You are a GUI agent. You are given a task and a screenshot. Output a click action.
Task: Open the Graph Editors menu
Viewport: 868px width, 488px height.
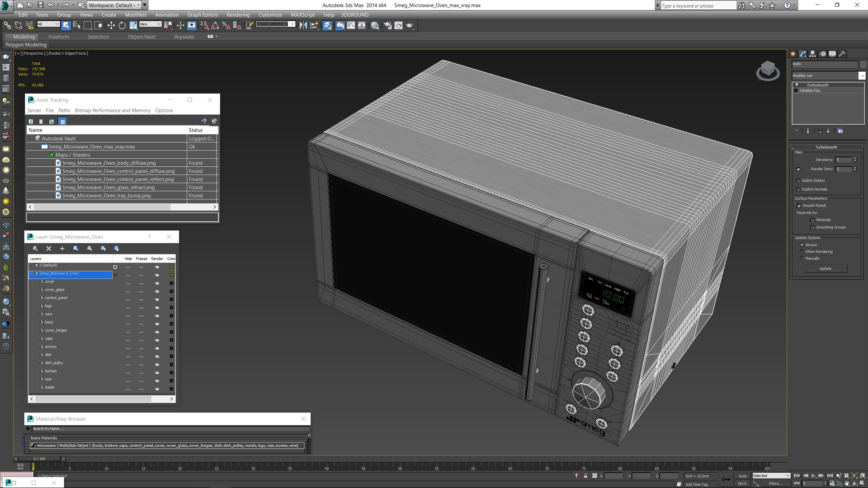click(203, 15)
